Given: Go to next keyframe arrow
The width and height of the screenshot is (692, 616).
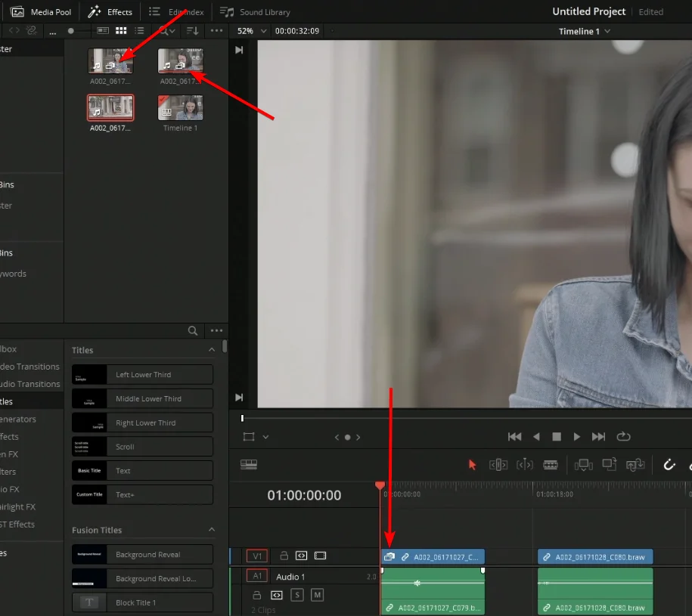Looking at the screenshot, I should tap(358, 438).
